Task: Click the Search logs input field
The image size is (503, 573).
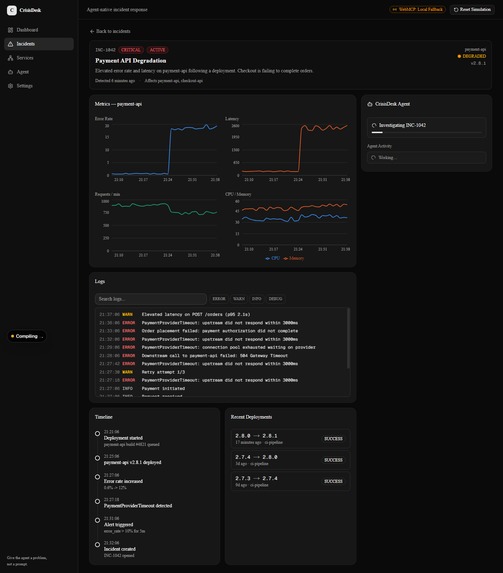Action: click(151, 299)
